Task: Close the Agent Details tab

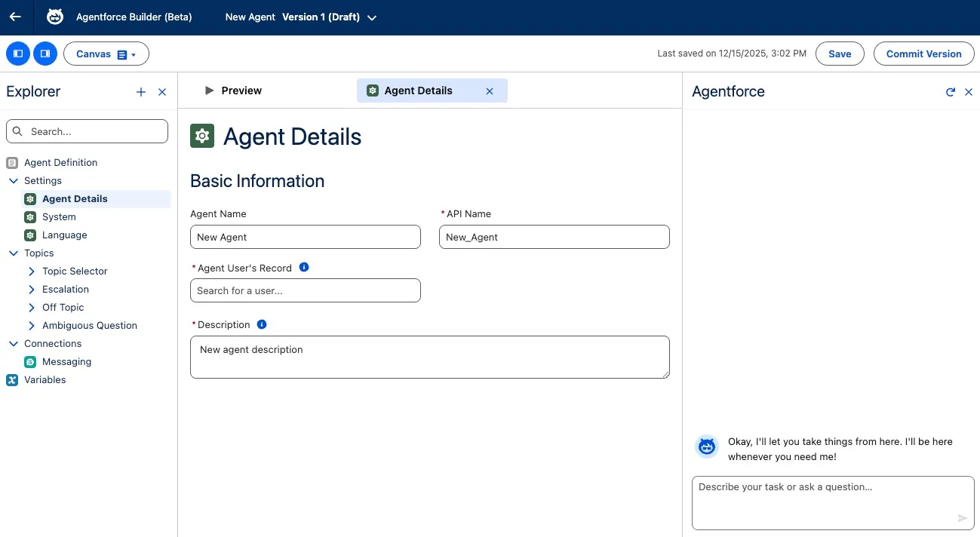Action: 490,91
